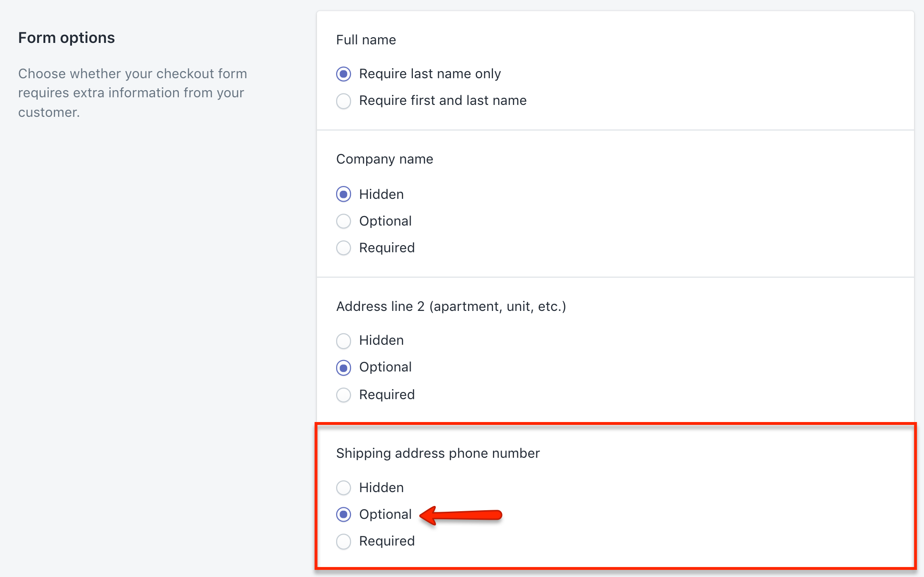Click the Full name section label

click(x=366, y=40)
